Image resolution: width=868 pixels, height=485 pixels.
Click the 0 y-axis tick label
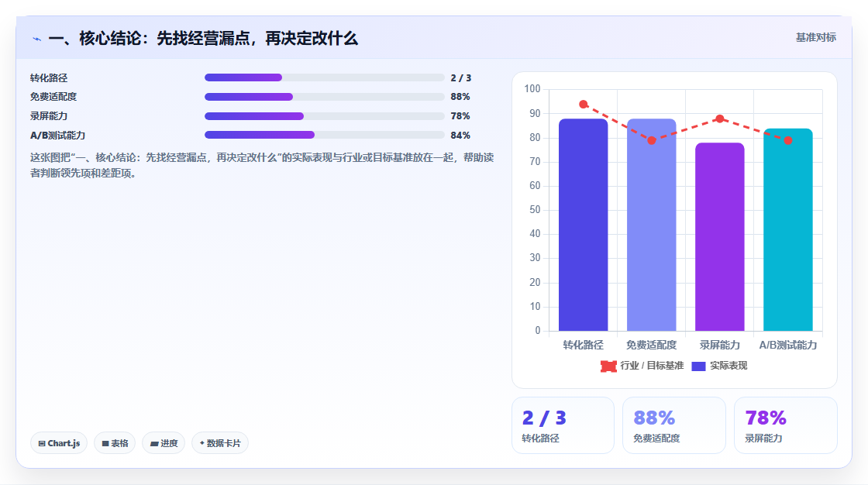pyautogui.click(x=538, y=331)
